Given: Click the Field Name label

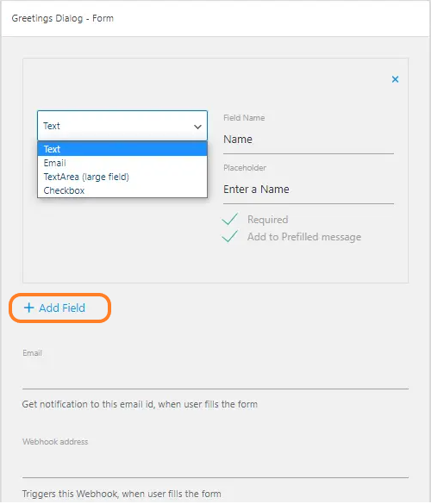Looking at the screenshot, I should point(244,118).
